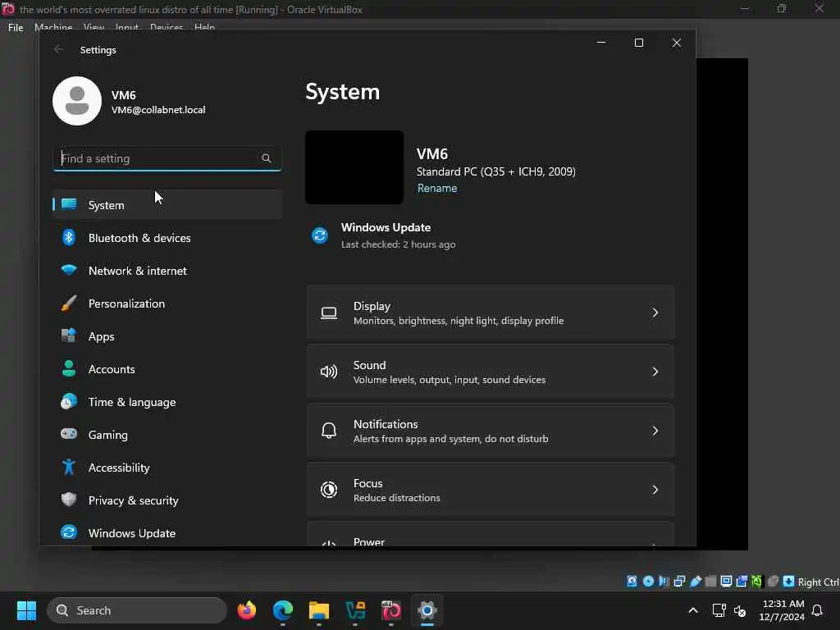Go to Personalization settings

point(167,304)
